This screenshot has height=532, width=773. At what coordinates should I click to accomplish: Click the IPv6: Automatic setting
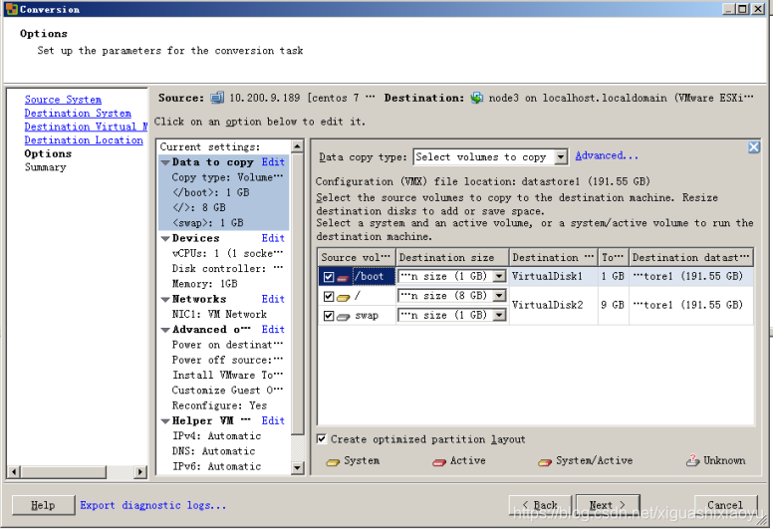click(216, 467)
